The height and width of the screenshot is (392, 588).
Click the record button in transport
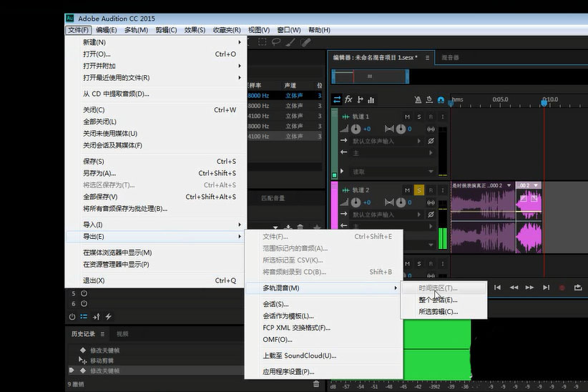coord(562,288)
